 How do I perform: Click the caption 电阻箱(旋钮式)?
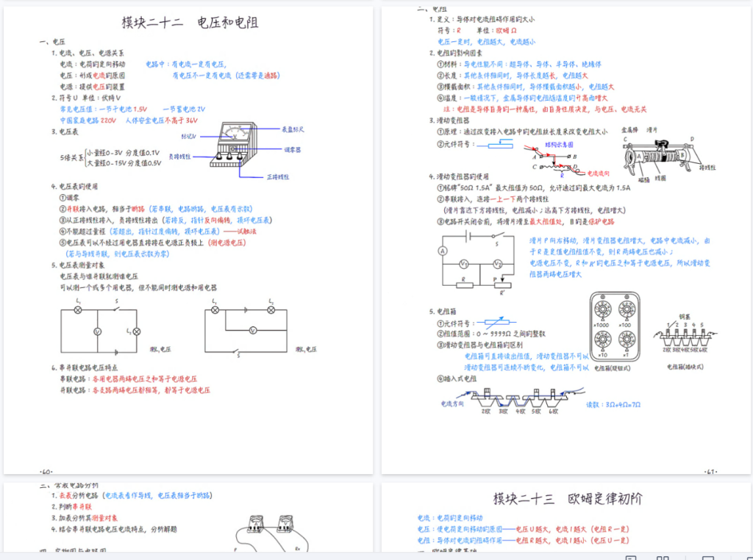(x=613, y=368)
